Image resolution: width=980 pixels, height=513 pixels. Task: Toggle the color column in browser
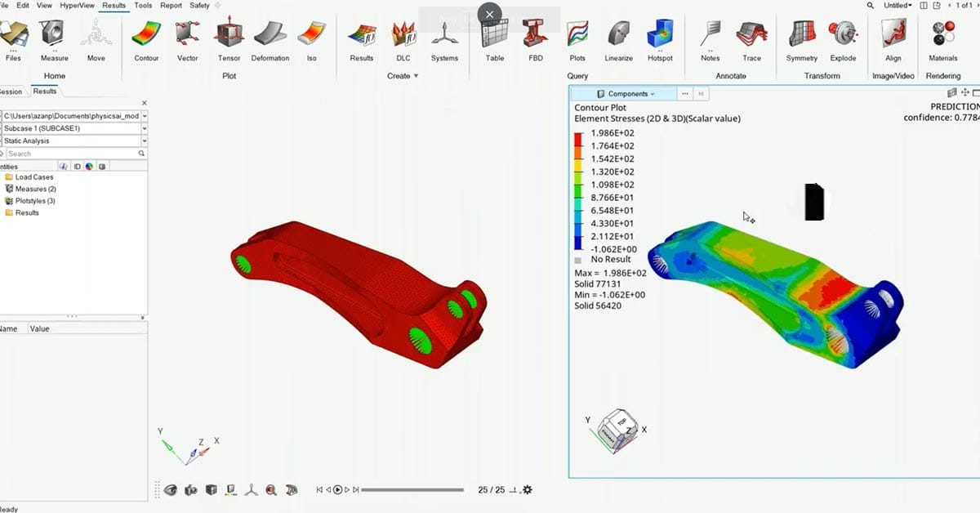pyautogui.click(x=89, y=166)
